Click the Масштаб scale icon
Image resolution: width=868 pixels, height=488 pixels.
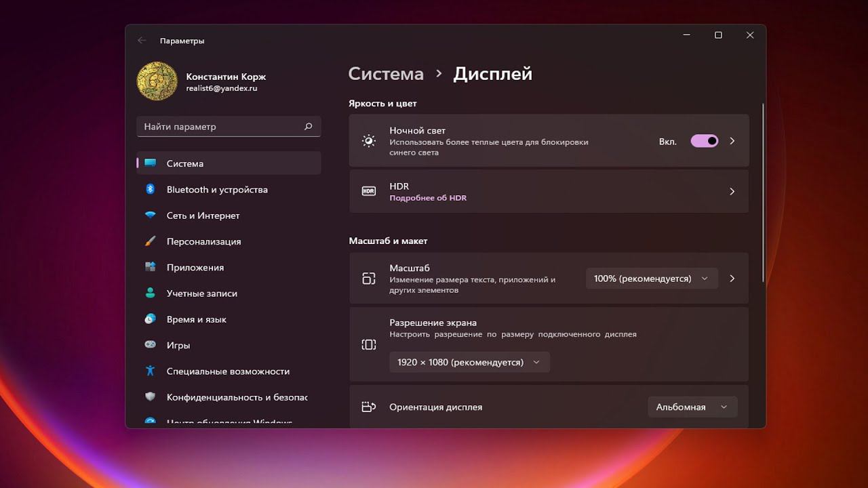[x=369, y=279]
